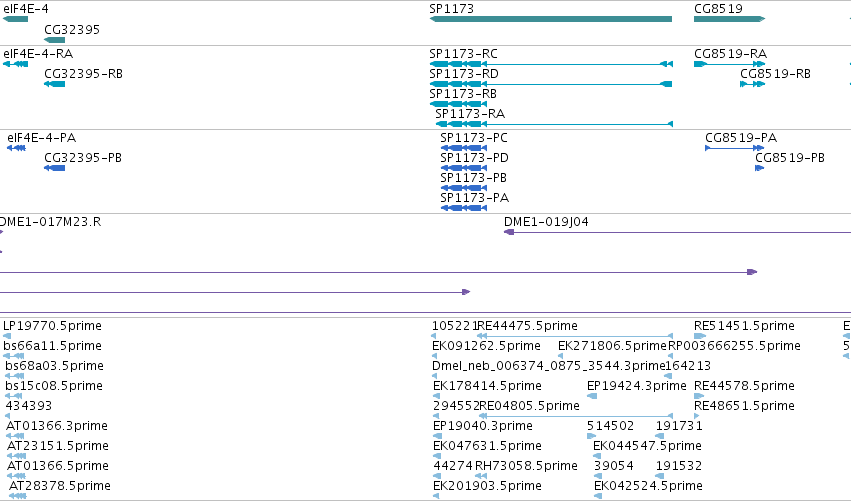Click the eIF4E-4 gene arrow
This screenshot has height=501, width=851.
15,19
